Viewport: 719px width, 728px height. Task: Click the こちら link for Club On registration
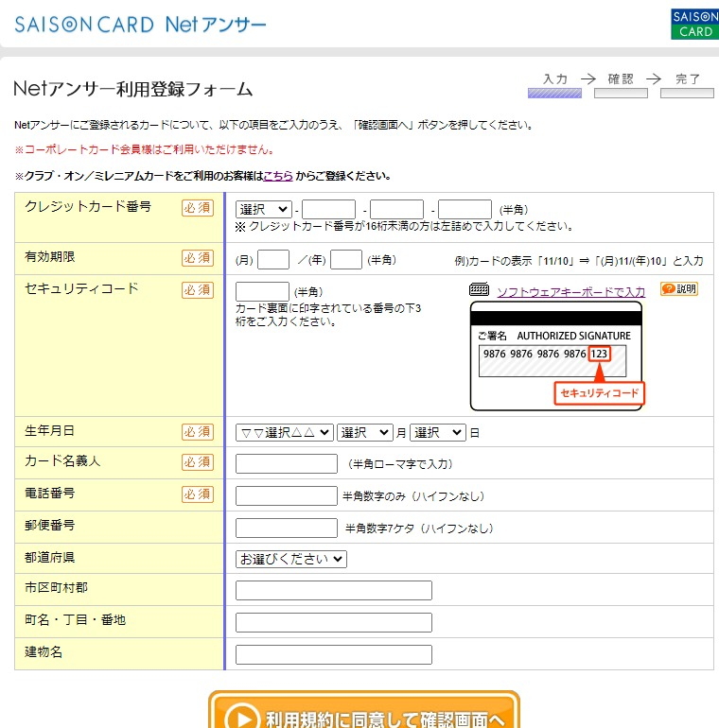tap(278, 176)
